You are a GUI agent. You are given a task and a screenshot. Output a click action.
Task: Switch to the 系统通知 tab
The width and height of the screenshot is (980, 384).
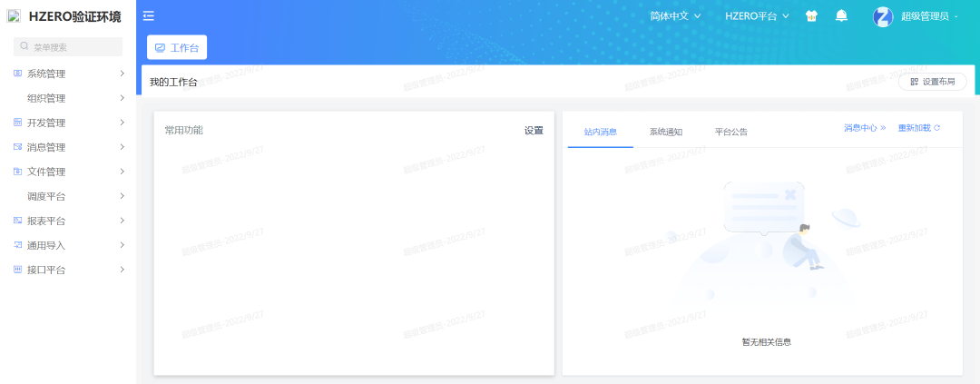[x=665, y=132]
